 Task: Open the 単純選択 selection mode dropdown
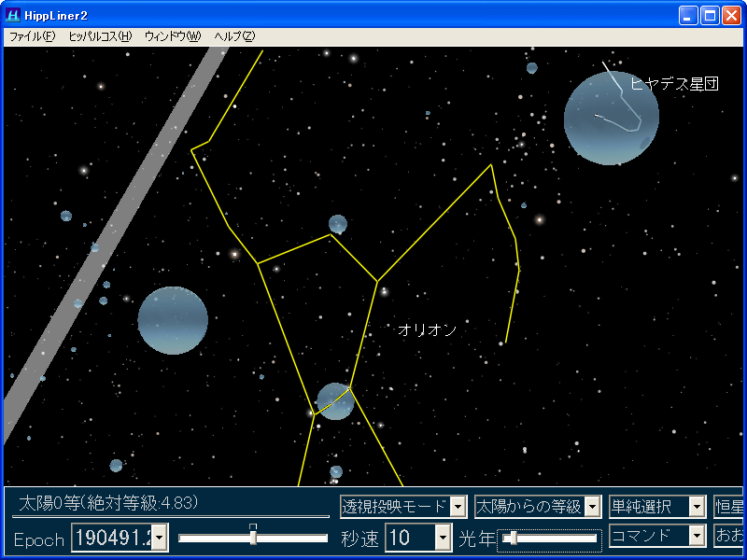click(697, 507)
